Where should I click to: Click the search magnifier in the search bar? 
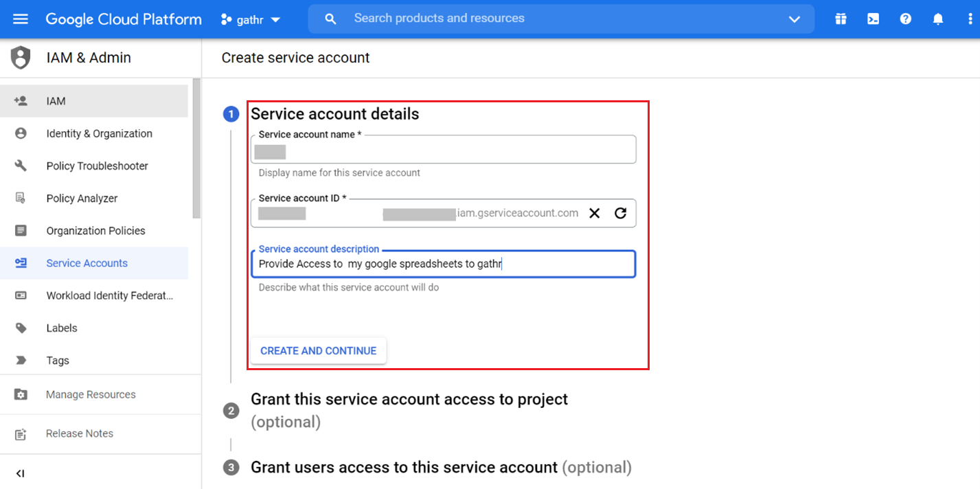330,19
